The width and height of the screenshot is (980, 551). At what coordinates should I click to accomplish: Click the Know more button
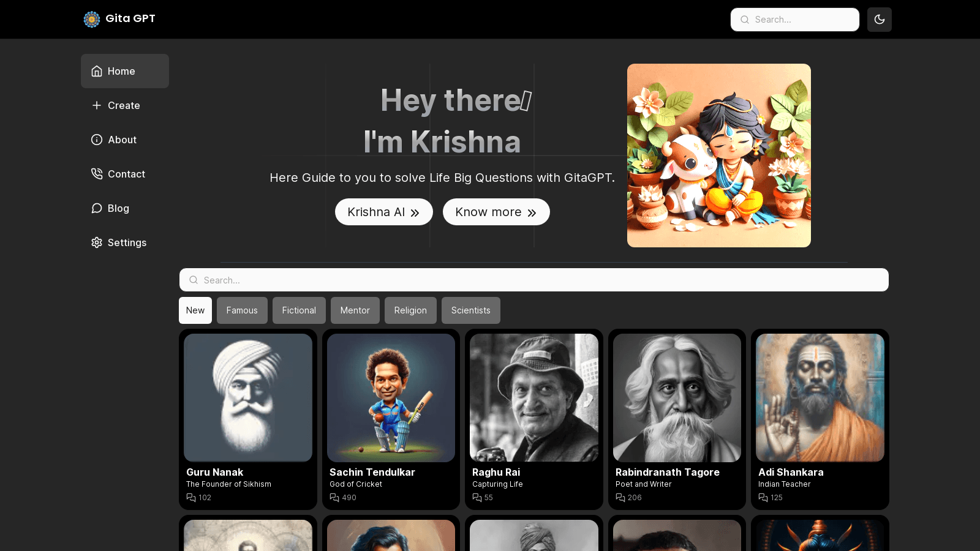coord(496,212)
